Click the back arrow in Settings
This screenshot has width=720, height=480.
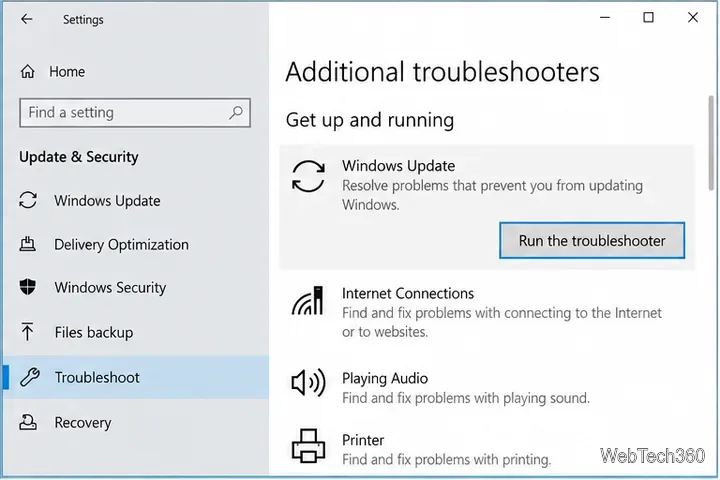pyautogui.click(x=27, y=19)
